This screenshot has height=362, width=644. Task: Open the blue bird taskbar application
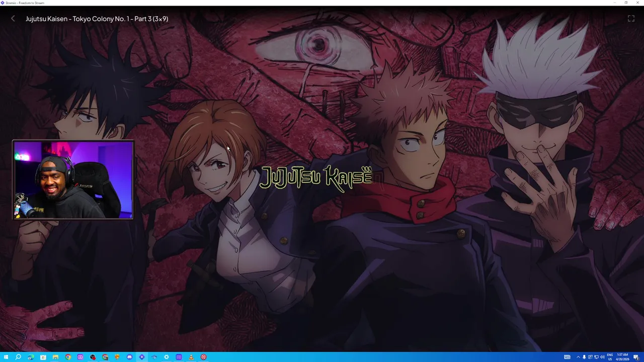pyautogui.click(x=154, y=357)
